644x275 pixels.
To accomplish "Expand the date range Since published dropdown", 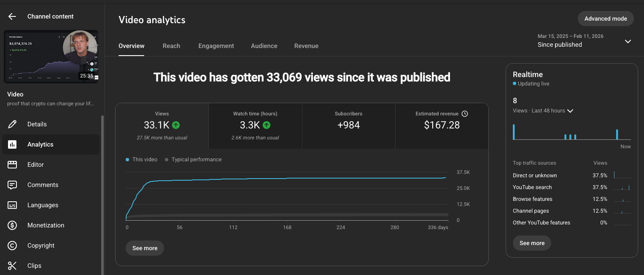I will (628, 41).
